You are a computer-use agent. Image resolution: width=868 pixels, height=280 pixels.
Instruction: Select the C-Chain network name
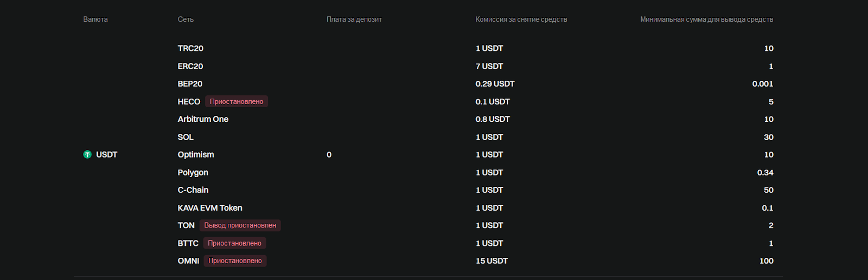click(193, 190)
